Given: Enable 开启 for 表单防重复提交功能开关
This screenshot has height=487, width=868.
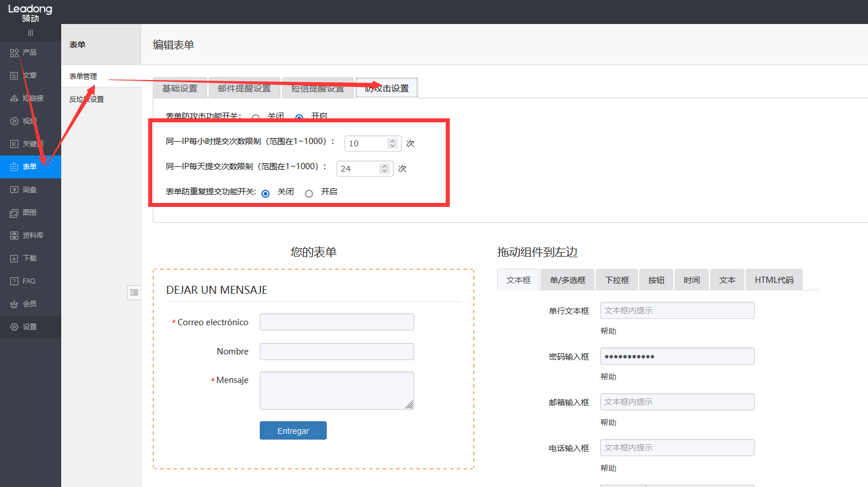Looking at the screenshot, I should click(x=309, y=194).
